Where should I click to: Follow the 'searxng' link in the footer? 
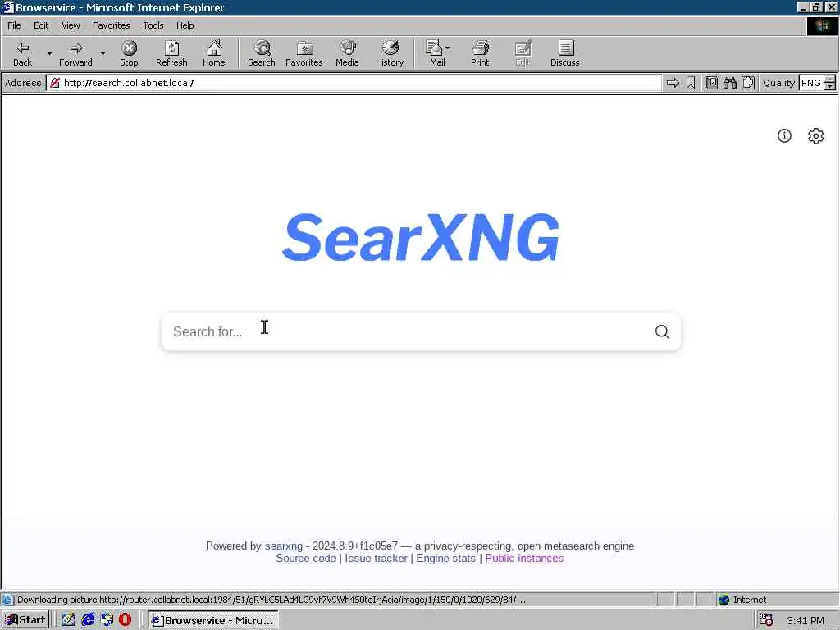(283, 546)
